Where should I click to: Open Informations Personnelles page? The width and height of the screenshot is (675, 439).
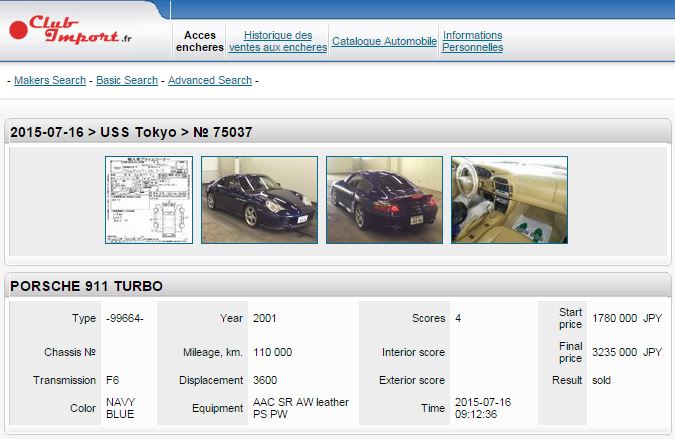472,41
